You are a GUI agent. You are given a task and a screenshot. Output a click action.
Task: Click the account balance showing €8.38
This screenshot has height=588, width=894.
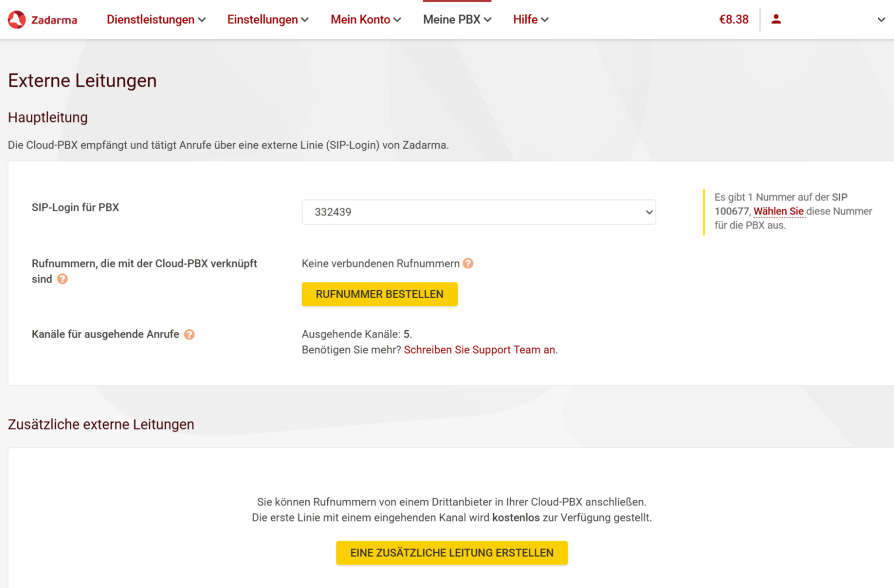(734, 19)
